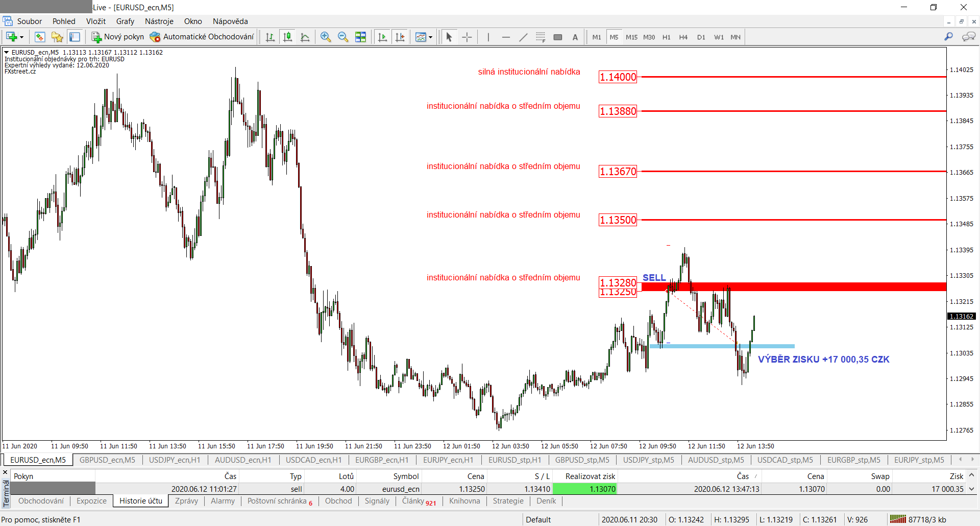Viewport: 980px width, 526px height.
Task: Switch to the H4 timeframe
Action: click(x=683, y=37)
